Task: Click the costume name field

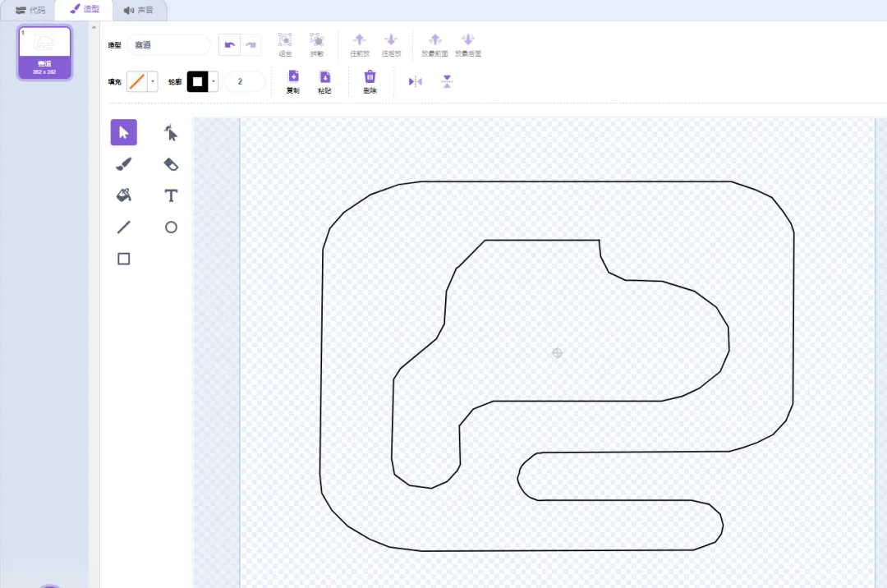Action: (x=168, y=44)
